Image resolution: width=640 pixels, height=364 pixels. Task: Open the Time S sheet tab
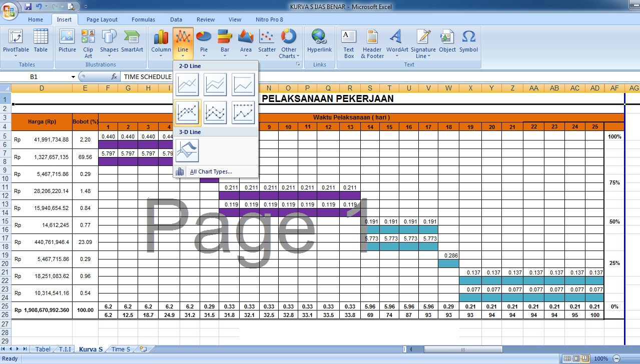tap(120, 349)
